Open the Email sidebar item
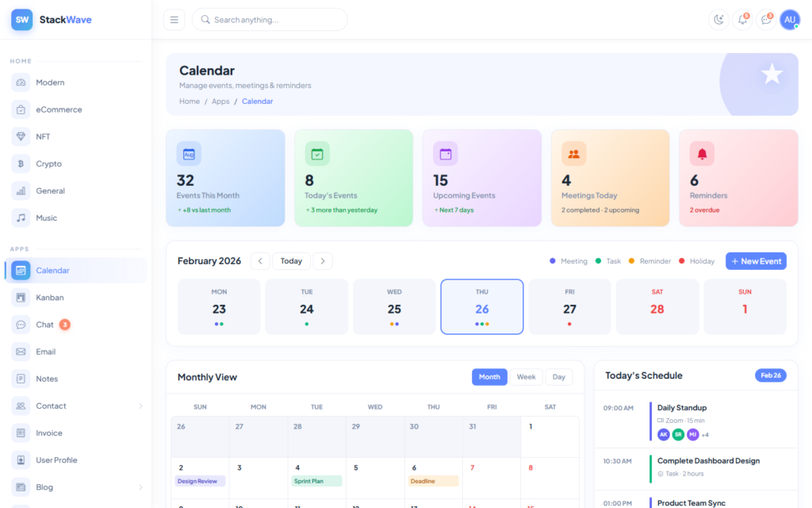 point(76,352)
